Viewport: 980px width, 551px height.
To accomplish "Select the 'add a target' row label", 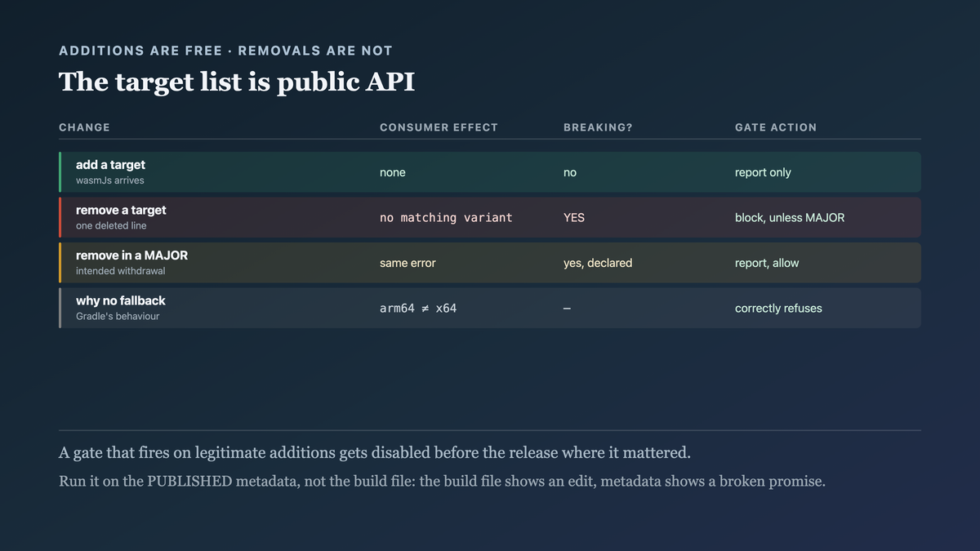I will coord(110,165).
